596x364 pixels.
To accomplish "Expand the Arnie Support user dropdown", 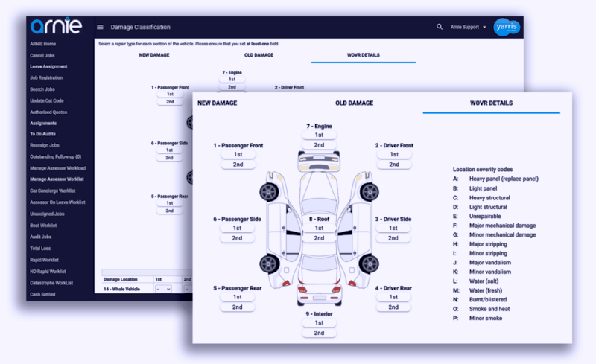I will coord(468,27).
